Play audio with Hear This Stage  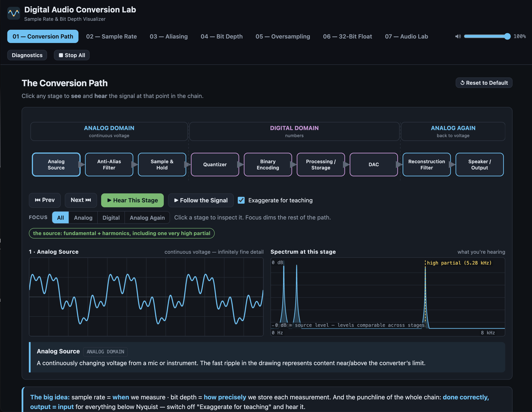(132, 200)
